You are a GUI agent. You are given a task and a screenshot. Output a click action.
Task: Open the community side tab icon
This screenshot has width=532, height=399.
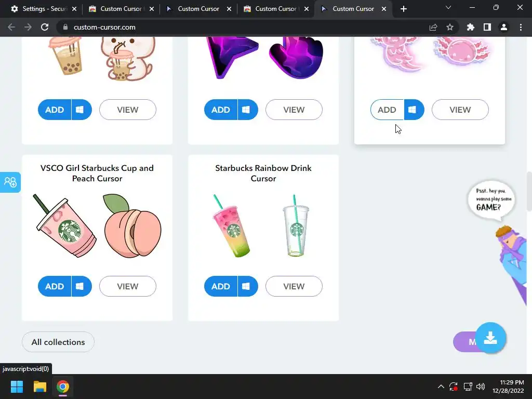tap(10, 182)
